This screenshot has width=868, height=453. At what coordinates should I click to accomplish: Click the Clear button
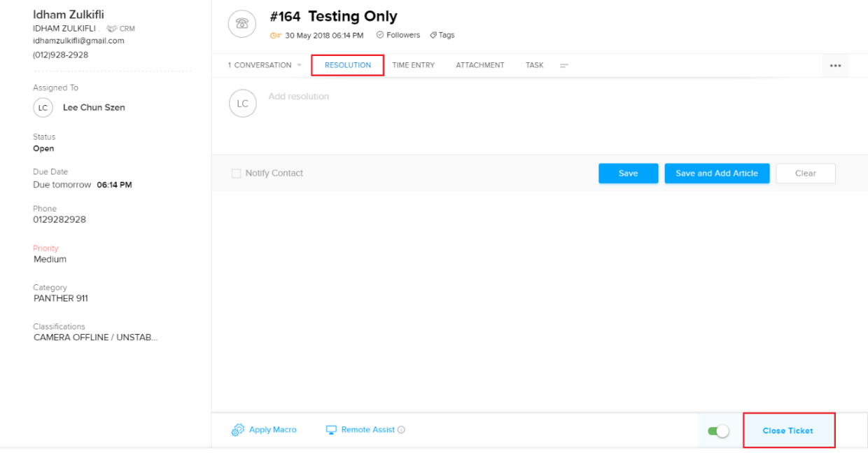click(x=806, y=174)
